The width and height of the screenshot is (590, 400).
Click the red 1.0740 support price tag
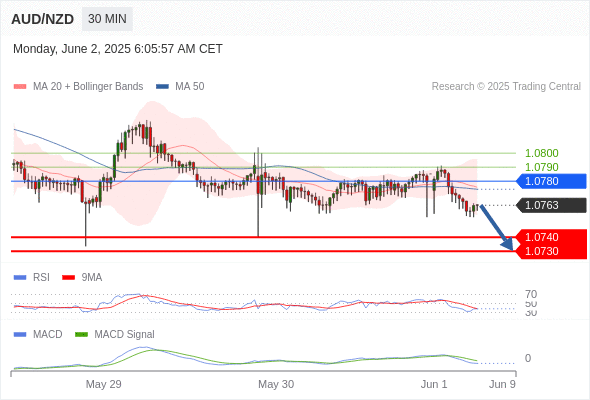pos(551,237)
